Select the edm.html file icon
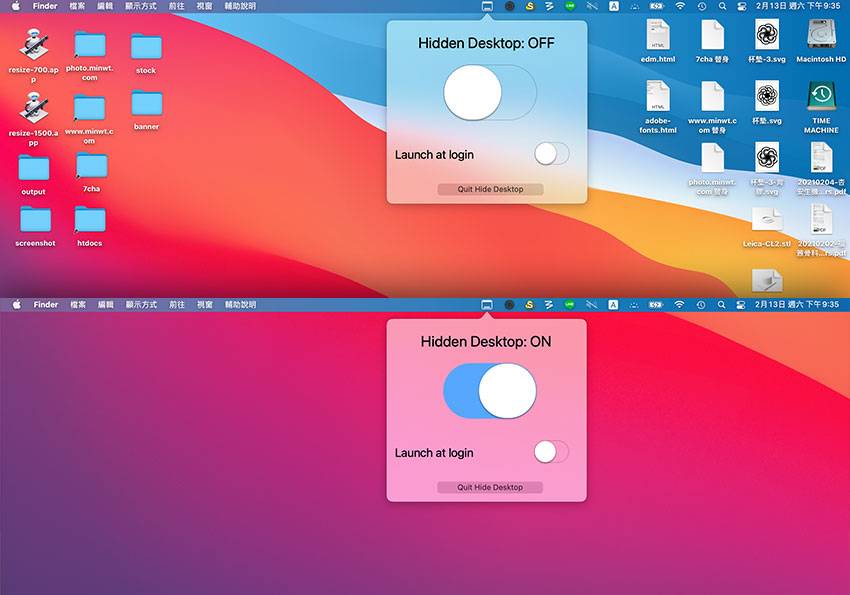 [658, 35]
